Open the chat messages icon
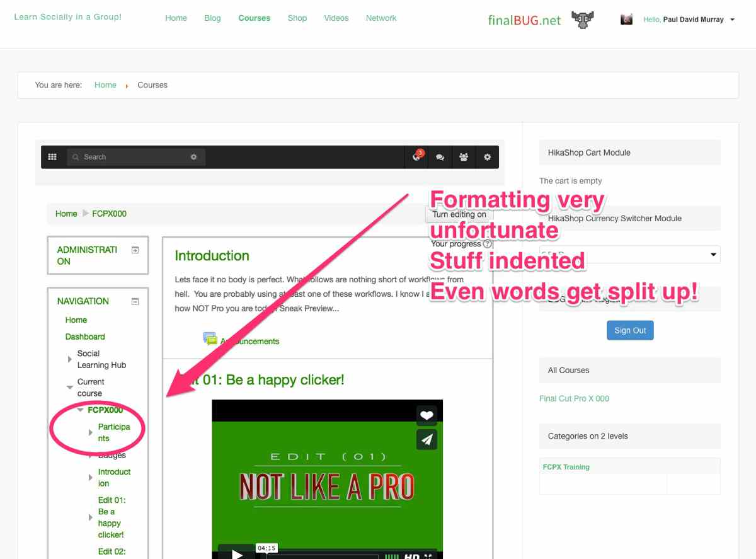 click(x=440, y=157)
